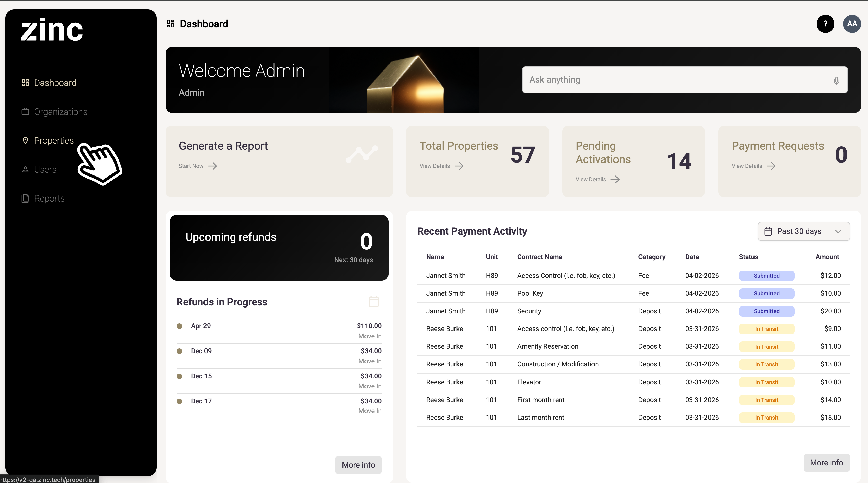Click the chevron arrow on the date range selector
The image size is (868, 483).
838,231
